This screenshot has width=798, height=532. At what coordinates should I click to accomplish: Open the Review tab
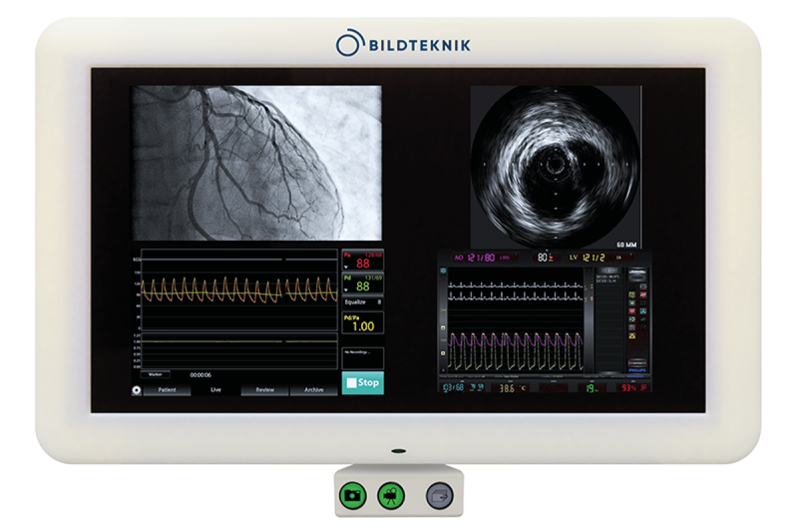tap(265, 390)
